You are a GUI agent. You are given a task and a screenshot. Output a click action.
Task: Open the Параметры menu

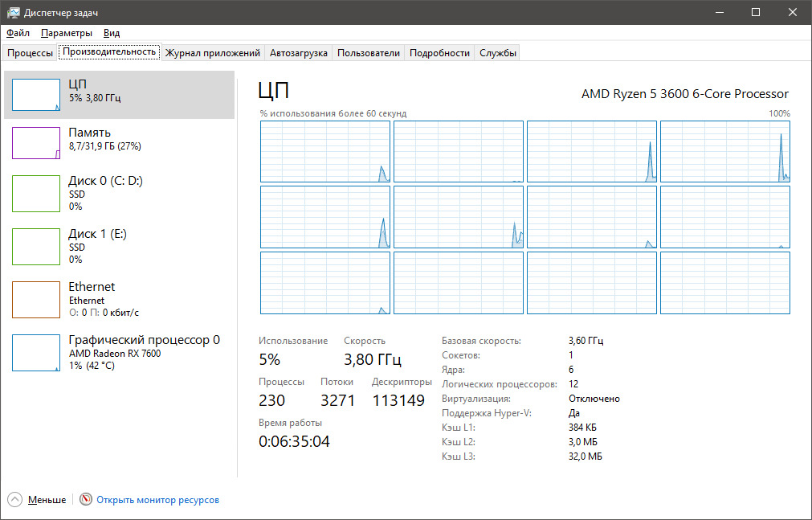click(67, 33)
